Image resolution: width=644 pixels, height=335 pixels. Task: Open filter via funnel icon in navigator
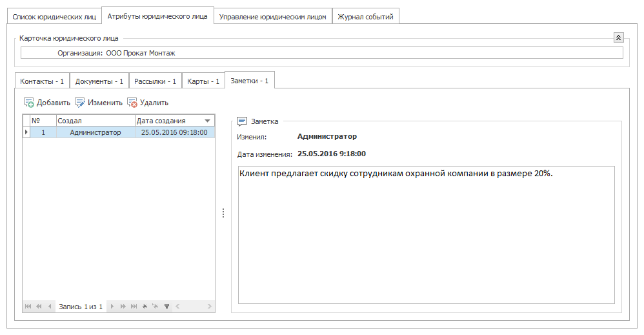(x=166, y=306)
